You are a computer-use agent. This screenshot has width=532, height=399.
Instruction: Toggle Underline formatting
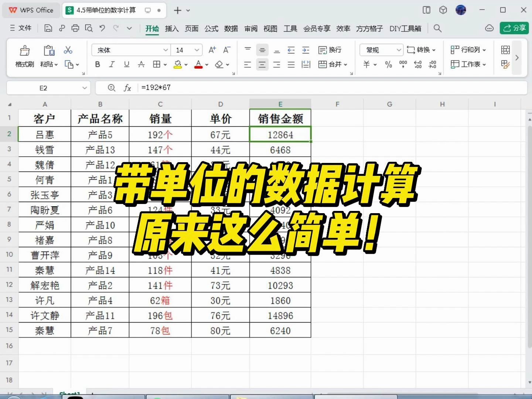[x=127, y=64]
